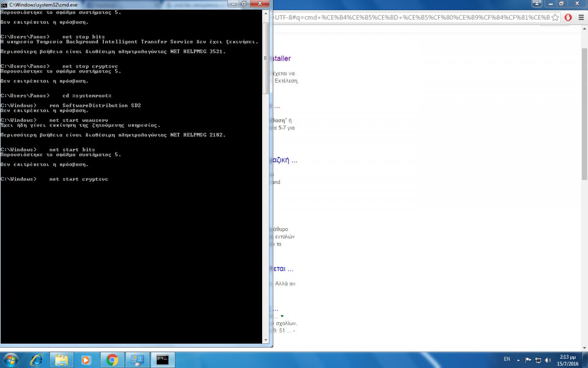
Task: Show hidden tray icons arrow
Action: click(x=518, y=360)
